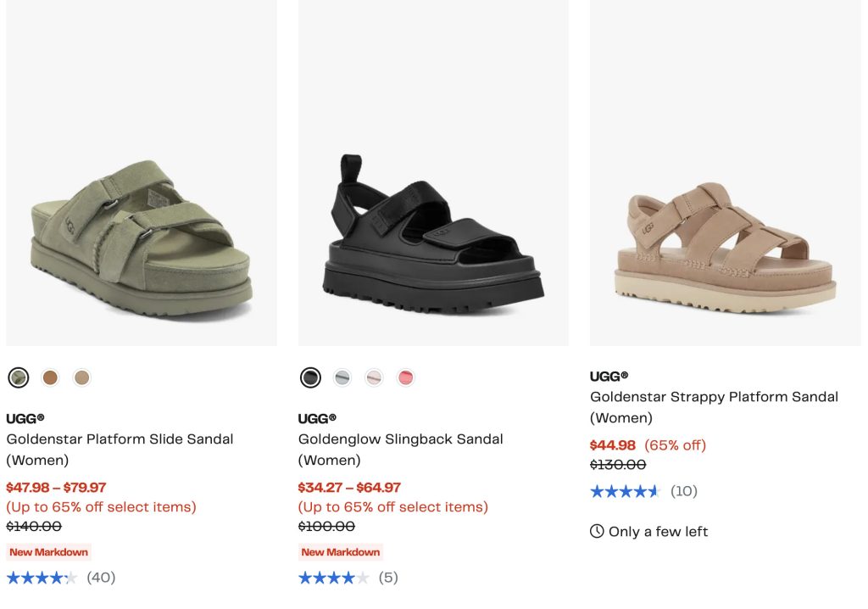The image size is (868, 609).
Task: Open Goldenglow Slingback Sandal product link
Action: coord(400,439)
